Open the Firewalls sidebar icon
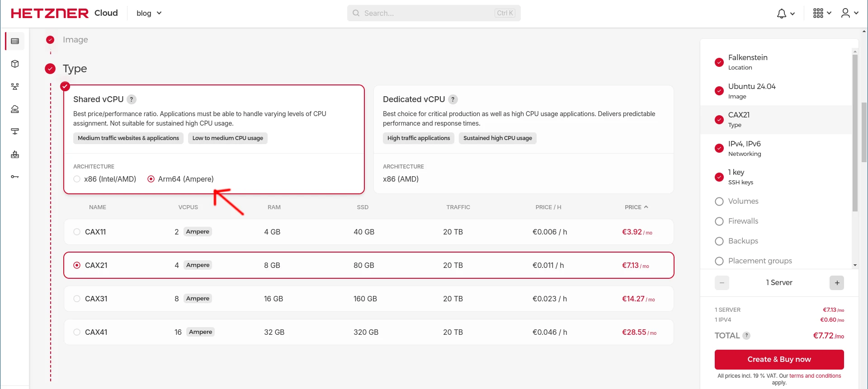This screenshot has height=389, width=868. (15, 154)
